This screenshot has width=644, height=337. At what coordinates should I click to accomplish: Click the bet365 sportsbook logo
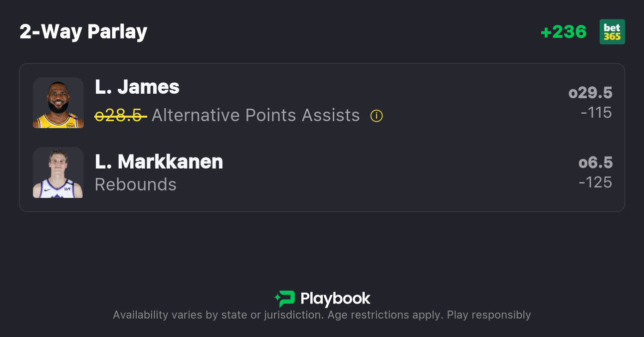[x=612, y=32]
